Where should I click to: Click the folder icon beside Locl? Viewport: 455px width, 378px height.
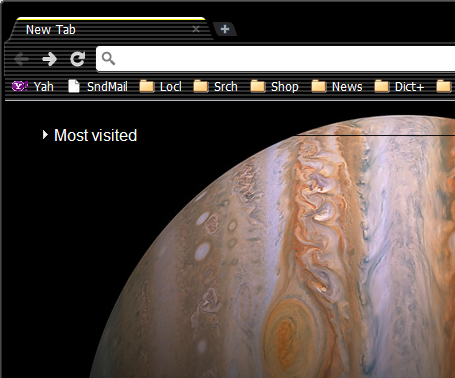tap(147, 87)
